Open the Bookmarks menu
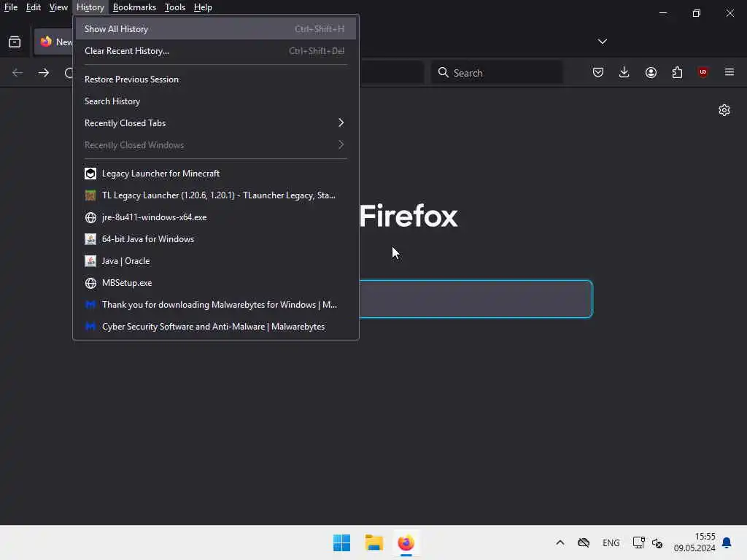Screen dimensions: 747x560 coord(134,7)
